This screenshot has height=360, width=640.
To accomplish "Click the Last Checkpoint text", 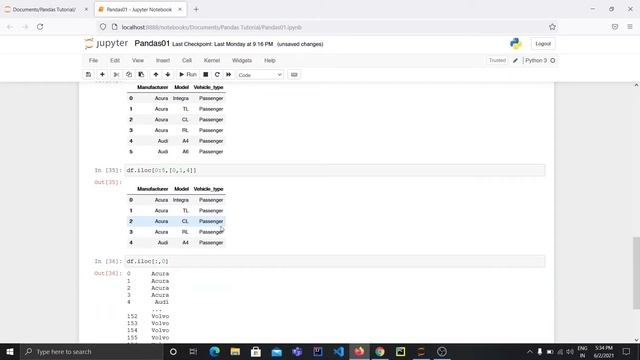I will coord(222,44).
